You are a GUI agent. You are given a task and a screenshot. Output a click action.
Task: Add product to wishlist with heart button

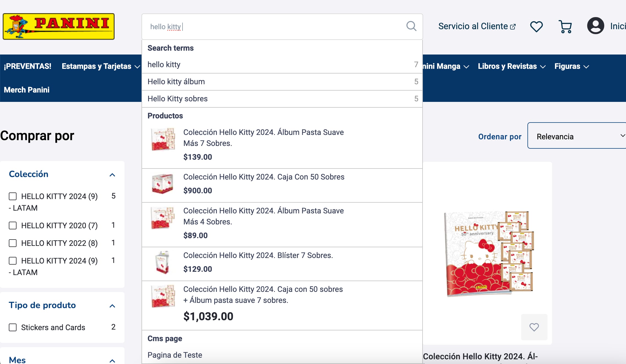534,327
